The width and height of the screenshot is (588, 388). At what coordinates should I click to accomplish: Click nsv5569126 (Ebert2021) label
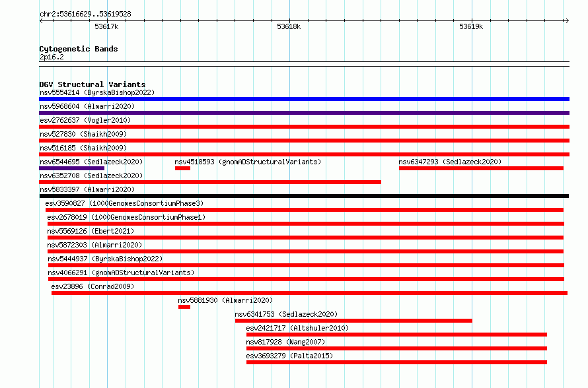click(x=91, y=231)
